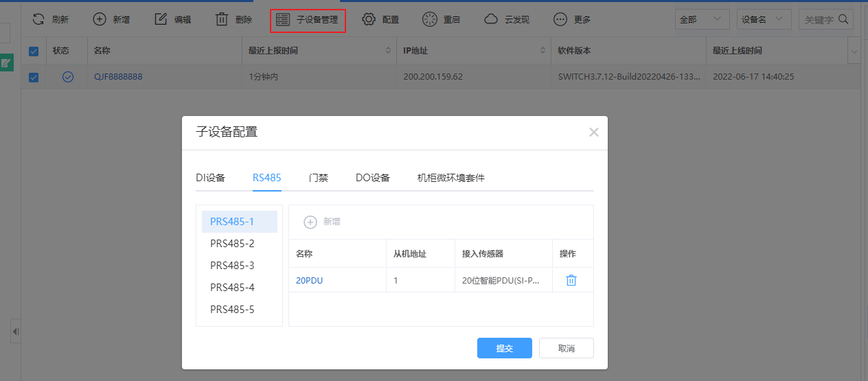Click the search magnifier icon

[843, 19]
